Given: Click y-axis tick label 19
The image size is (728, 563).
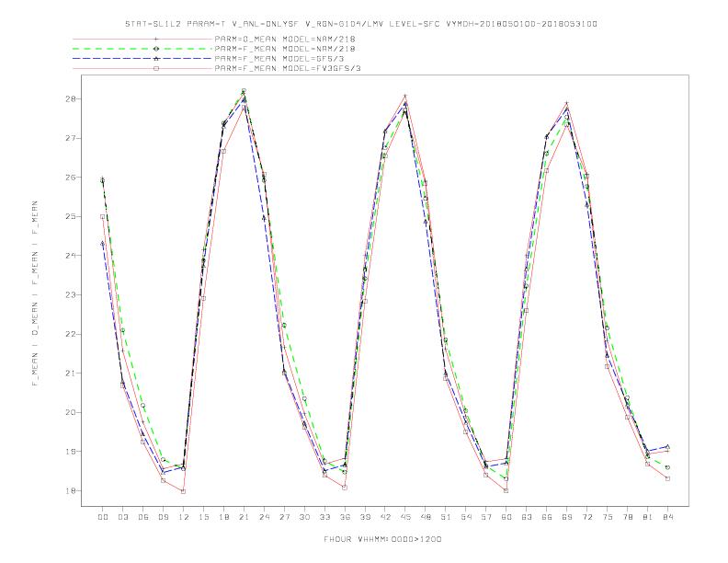Looking at the screenshot, I should pyautogui.click(x=71, y=452).
